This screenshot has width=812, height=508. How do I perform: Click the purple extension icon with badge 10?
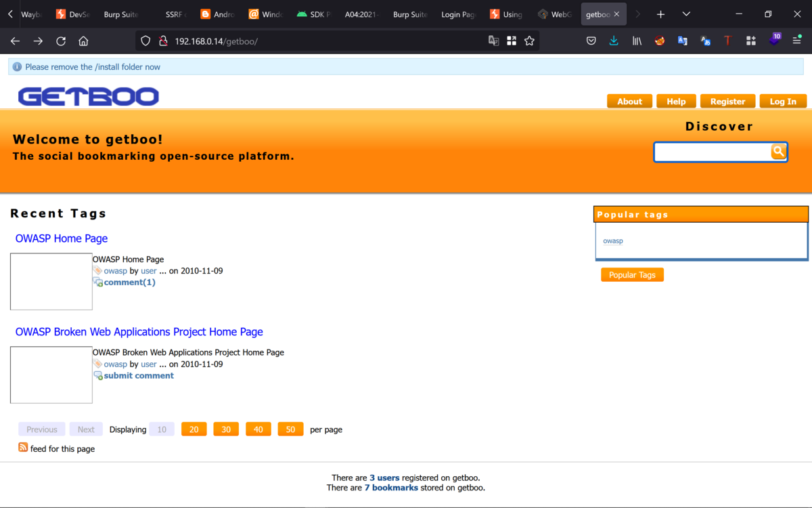coord(774,40)
